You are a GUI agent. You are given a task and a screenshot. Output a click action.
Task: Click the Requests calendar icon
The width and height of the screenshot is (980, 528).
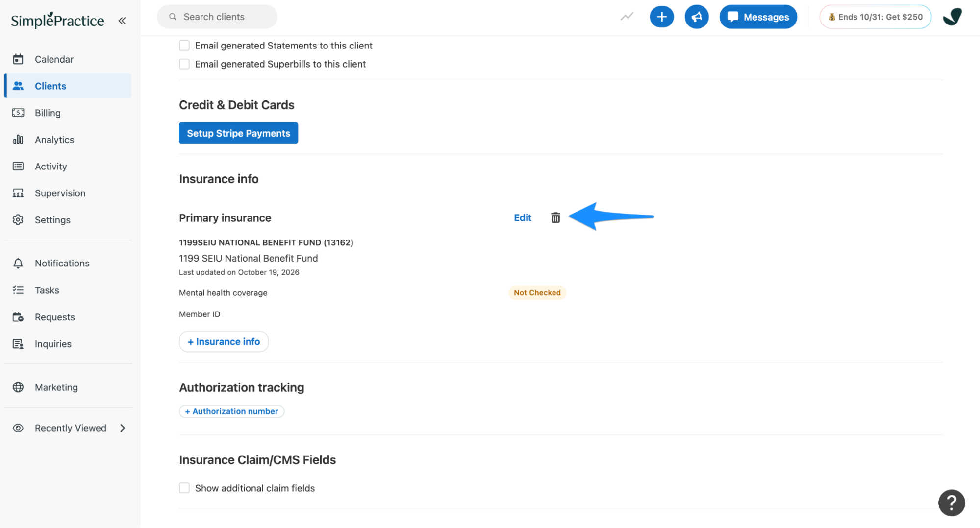[18, 317]
